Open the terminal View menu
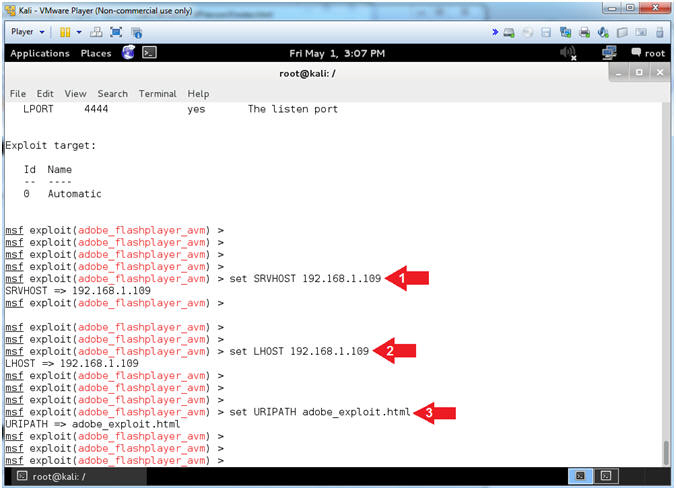676x490 pixels. [75, 94]
